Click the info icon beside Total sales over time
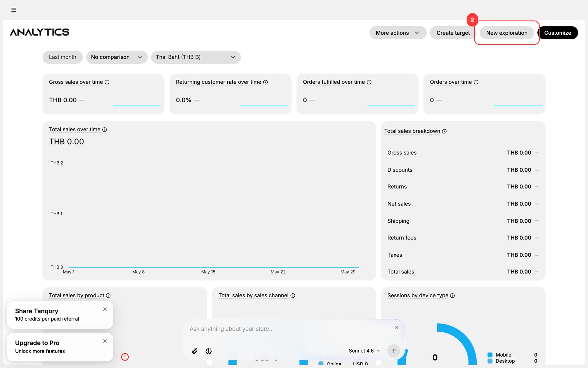This screenshot has width=588, height=368. click(x=105, y=130)
